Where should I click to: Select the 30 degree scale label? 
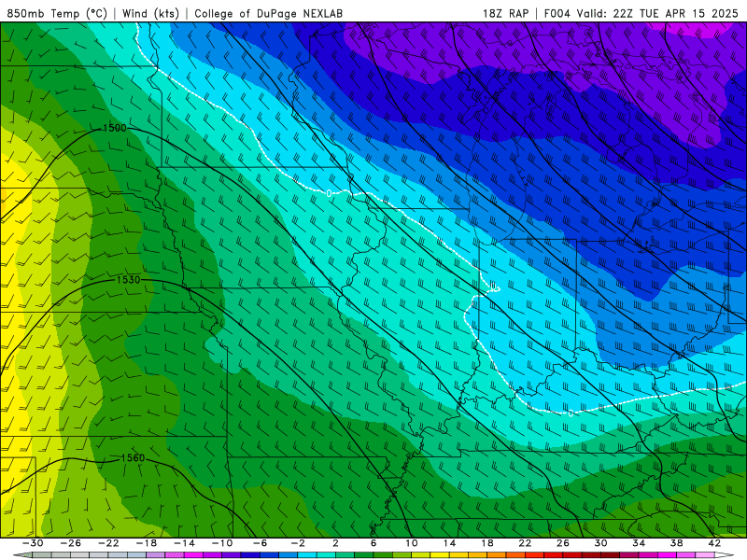pyautogui.click(x=600, y=543)
